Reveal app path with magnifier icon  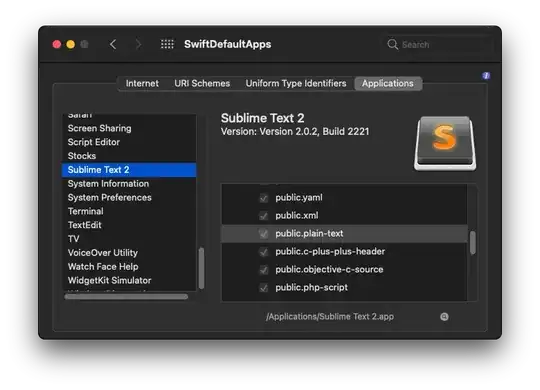click(x=444, y=317)
